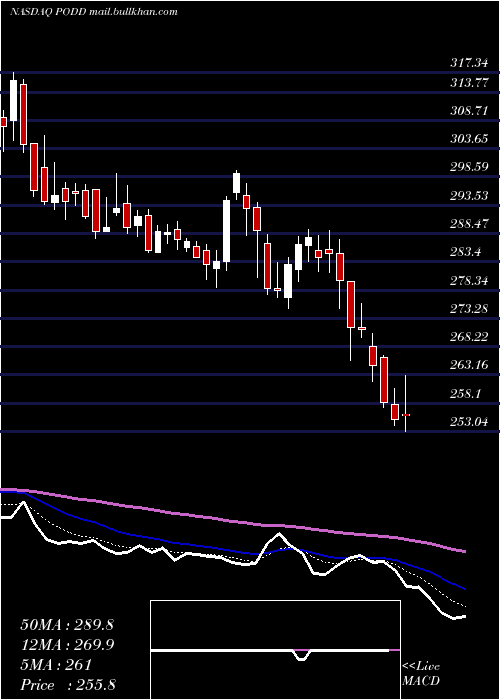Click the 5MA : 261 readout
The height and width of the screenshot is (700, 500).
point(56,665)
